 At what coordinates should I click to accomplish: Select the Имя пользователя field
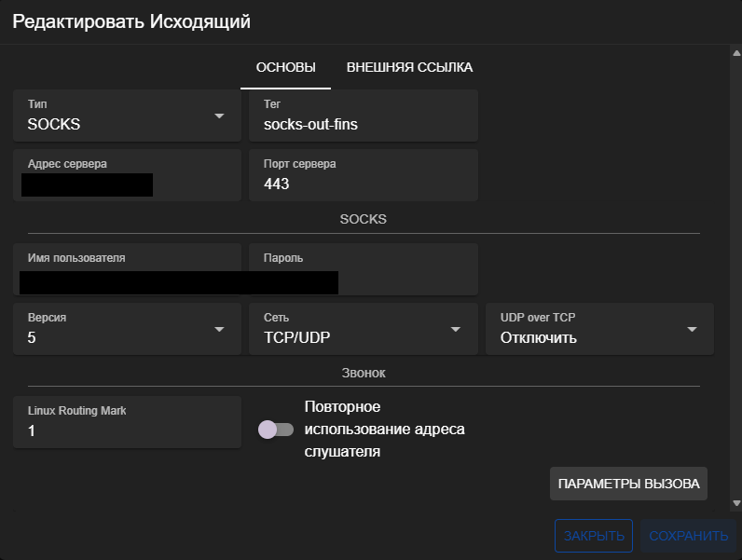pyautogui.click(x=126, y=278)
